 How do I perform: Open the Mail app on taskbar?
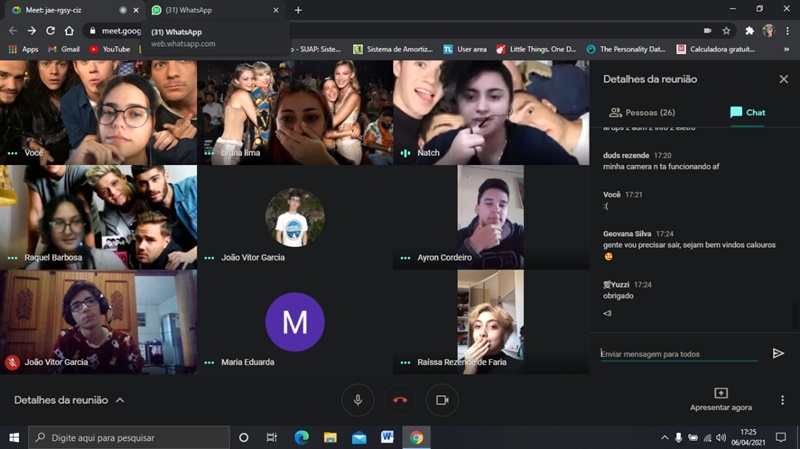359,437
